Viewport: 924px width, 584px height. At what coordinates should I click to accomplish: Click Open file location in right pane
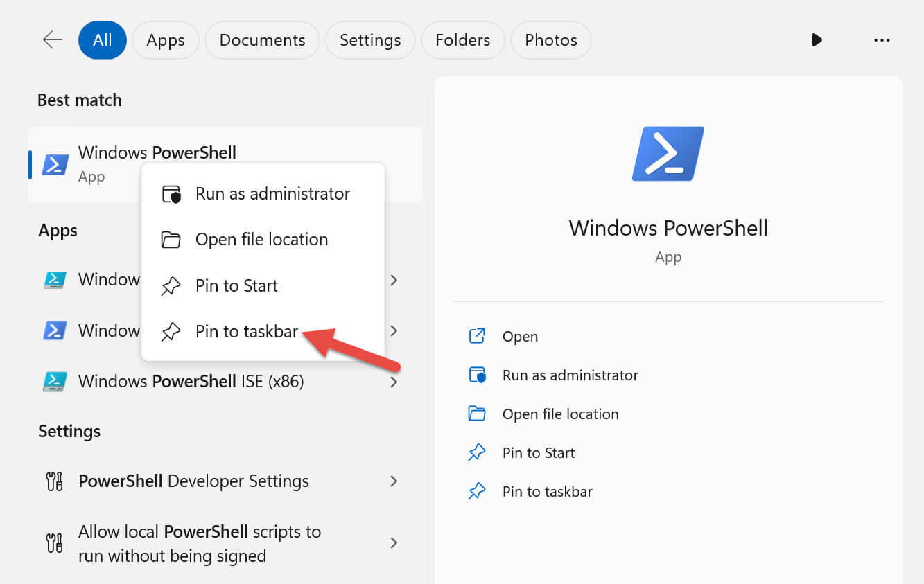click(559, 414)
